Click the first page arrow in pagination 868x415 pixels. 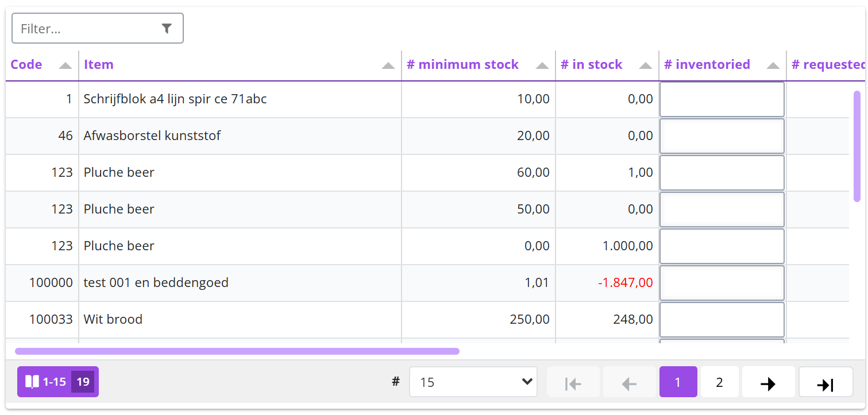click(x=573, y=382)
